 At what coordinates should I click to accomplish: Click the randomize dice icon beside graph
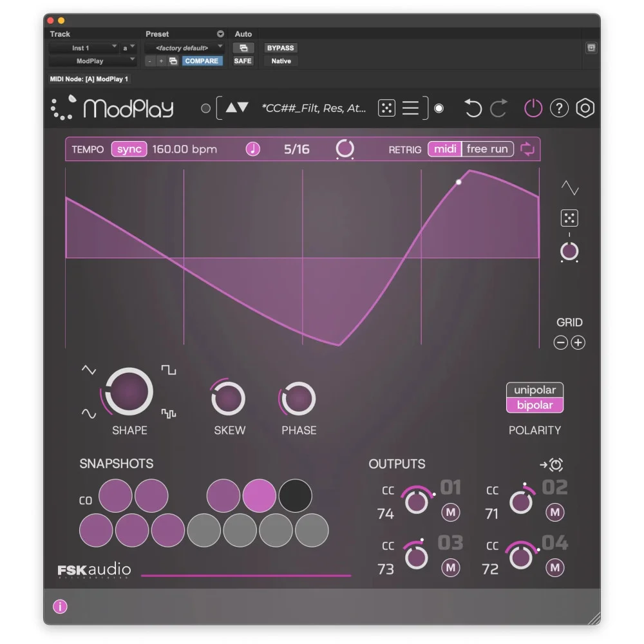(569, 218)
